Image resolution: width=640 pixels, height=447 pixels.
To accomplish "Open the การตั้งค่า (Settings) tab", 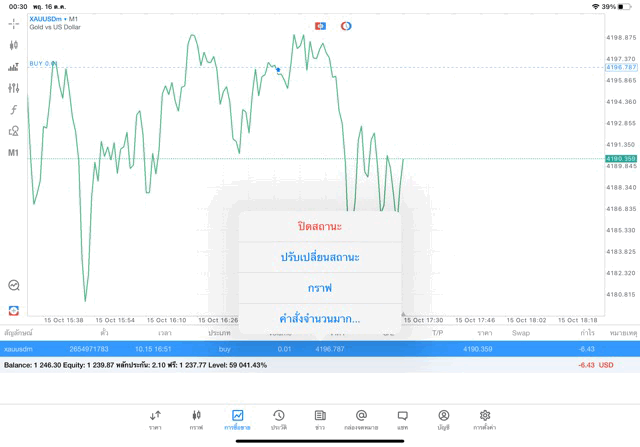I will coord(485,419).
